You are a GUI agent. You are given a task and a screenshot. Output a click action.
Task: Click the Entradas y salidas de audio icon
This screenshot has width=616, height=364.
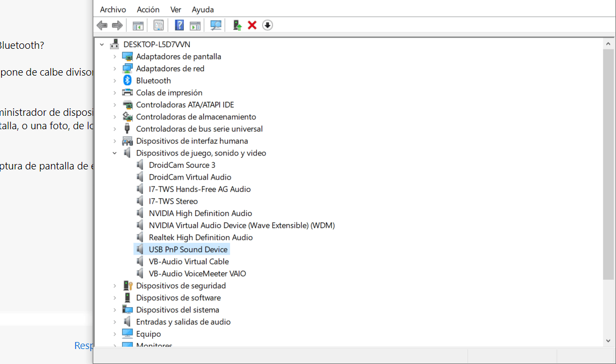coord(127,322)
